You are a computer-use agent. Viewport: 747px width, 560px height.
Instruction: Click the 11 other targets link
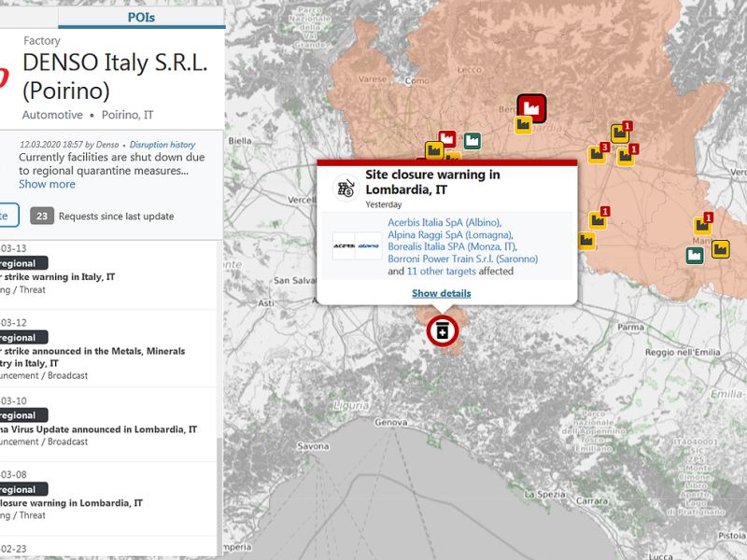441,272
